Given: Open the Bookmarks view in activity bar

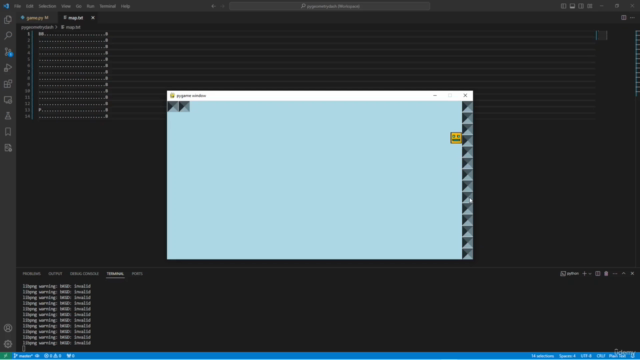Looking at the screenshot, I should [8, 132].
